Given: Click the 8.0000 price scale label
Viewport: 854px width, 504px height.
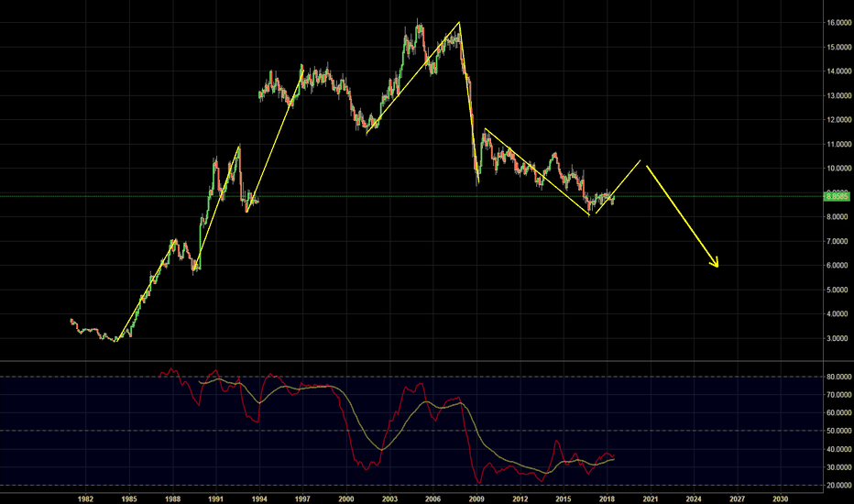Looking at the screenshot, I should (x=838, y=217).
